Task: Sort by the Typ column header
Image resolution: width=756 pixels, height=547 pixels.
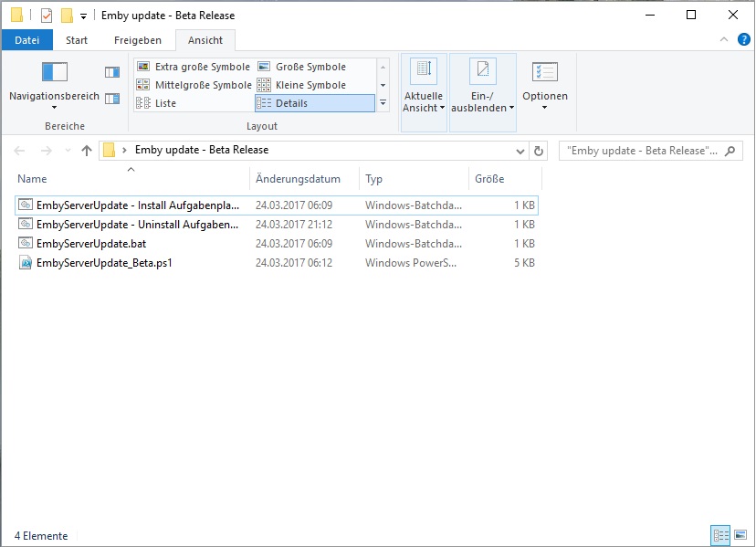Action: pyautogui.click(x=414, y=178)
